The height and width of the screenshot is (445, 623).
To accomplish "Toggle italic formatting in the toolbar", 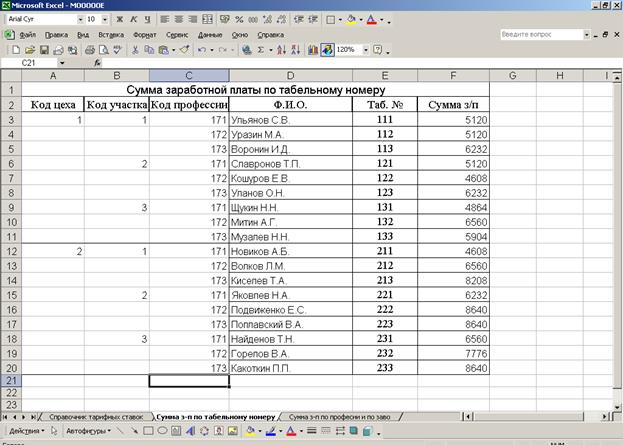I will 136,19.
